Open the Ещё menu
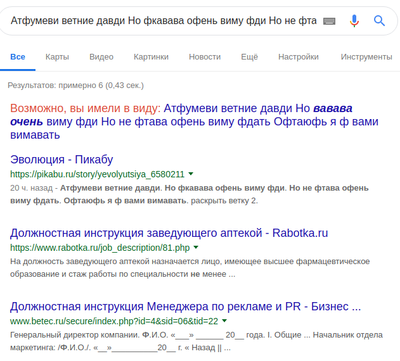 point(249,57)
